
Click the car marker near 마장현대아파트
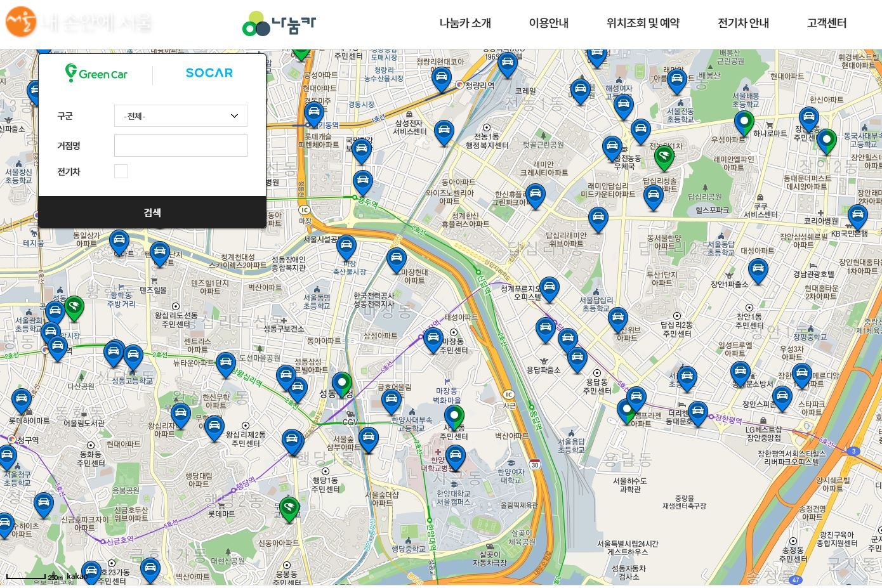[x=397, y=259]
